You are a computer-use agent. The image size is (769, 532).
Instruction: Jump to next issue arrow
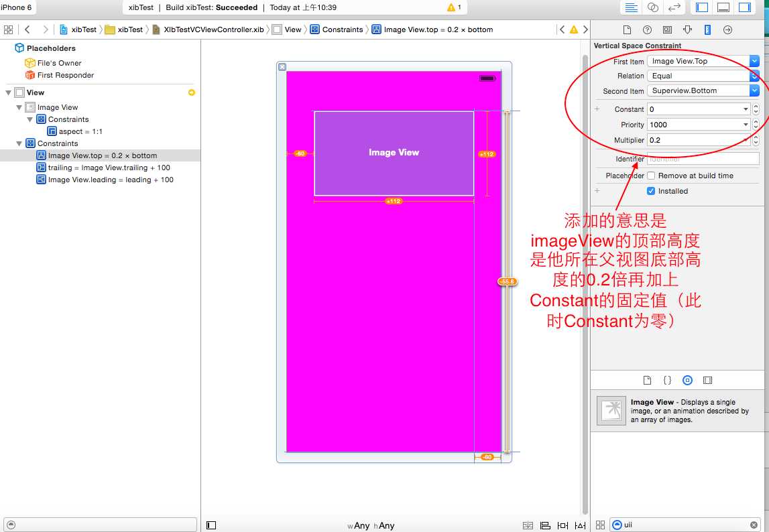585,29
